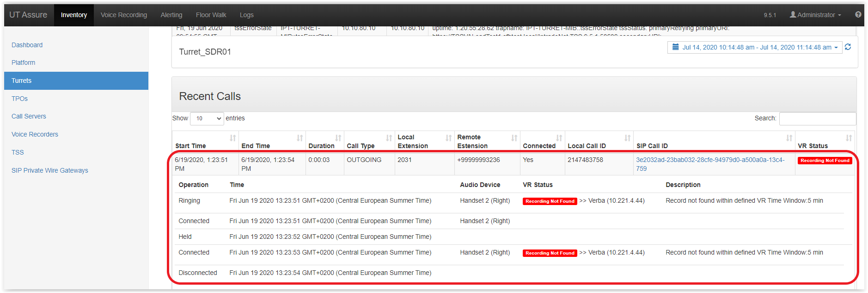The image size is (868, 293).
Task: Click the Search input field
Action: [818, 118]
